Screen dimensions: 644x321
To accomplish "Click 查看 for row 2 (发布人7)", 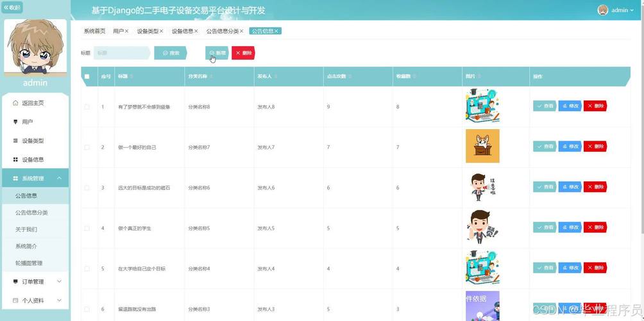I will coord(545,146).
